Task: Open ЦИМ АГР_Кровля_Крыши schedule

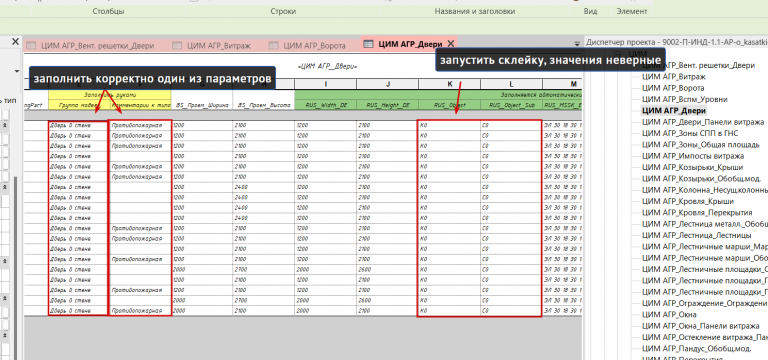Action: [688, 201]
